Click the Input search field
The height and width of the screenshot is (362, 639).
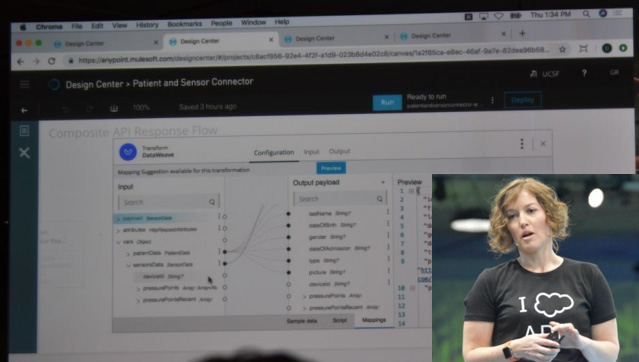168,202
